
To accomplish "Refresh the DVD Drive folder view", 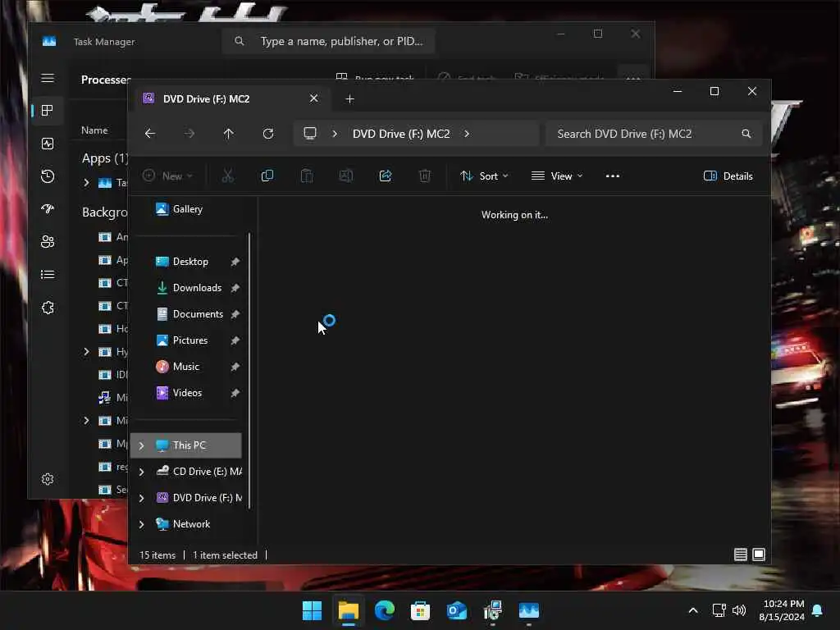I will (268, 134).
